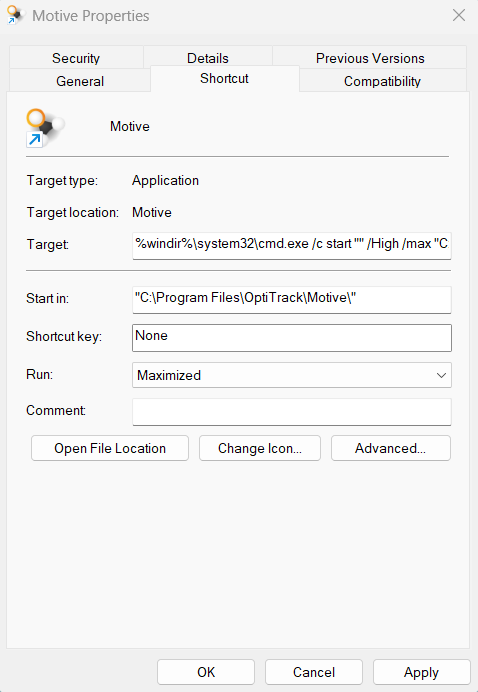Click into the Start in field
Image resolution: width=478 pixels, height=692 pixels.
pos(292,300)
